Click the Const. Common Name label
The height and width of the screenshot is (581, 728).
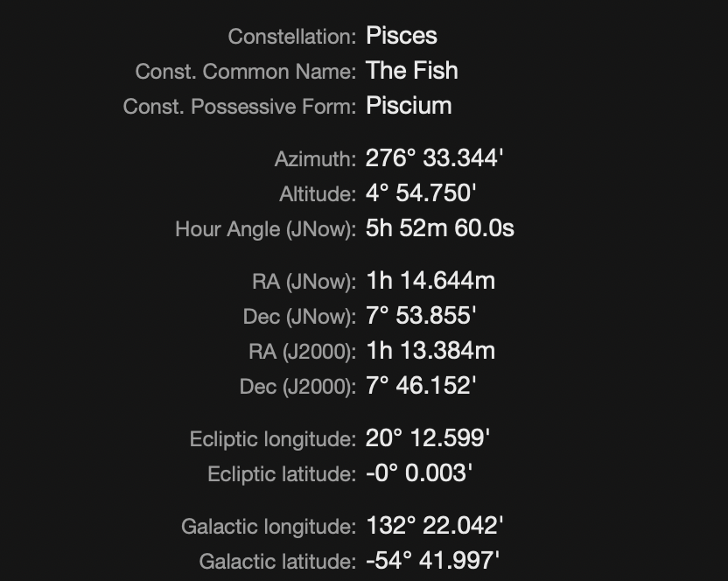245,72
